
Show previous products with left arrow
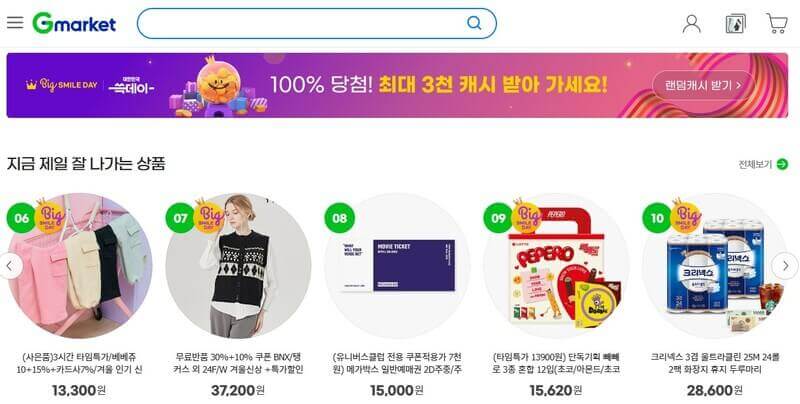[9, 266]
